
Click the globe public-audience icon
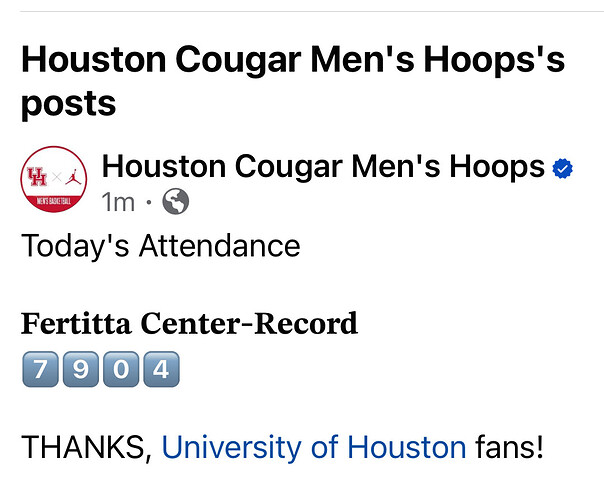click(176, 201)
